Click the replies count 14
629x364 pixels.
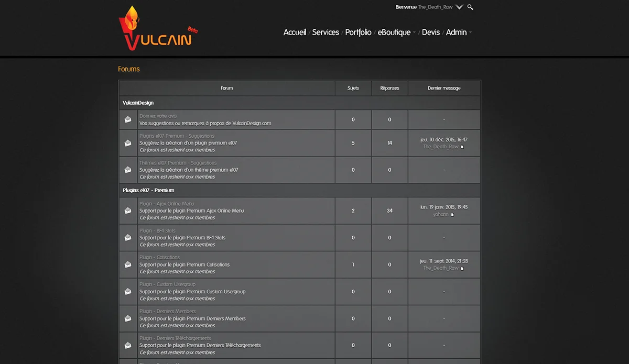[x=389, y=143]
